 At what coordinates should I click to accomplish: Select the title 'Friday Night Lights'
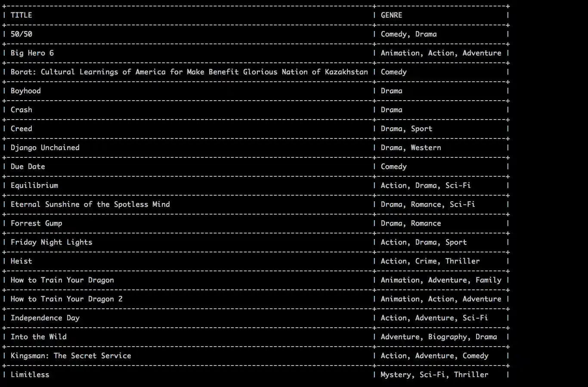click(x=51, y=242)
